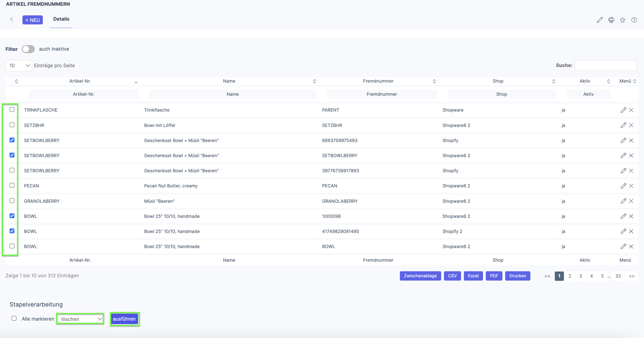Open the 'löschen' batch action dropdown
644x338 pixels.
(80, 319)
